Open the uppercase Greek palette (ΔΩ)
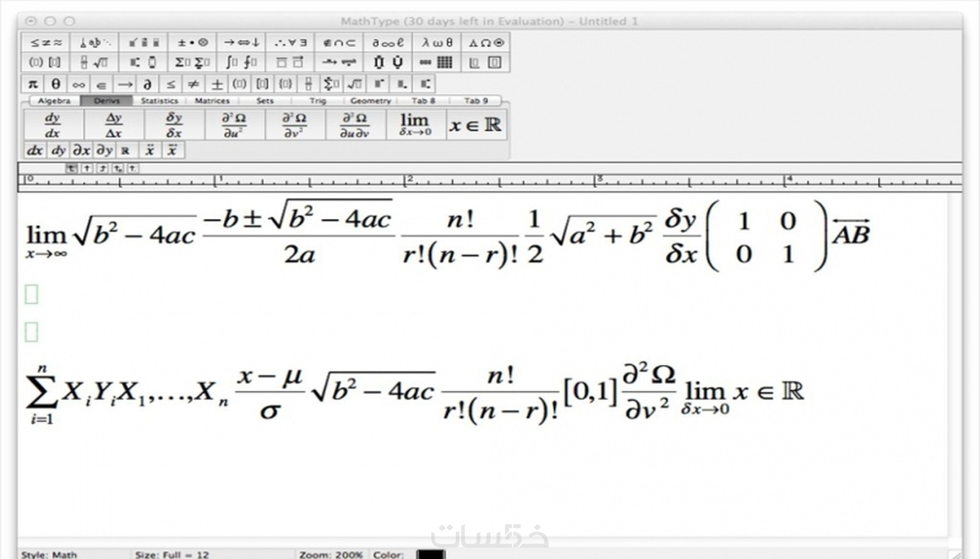Image resolution: width=980 pixels, height=559 pixels. click(x=486, y=43)
